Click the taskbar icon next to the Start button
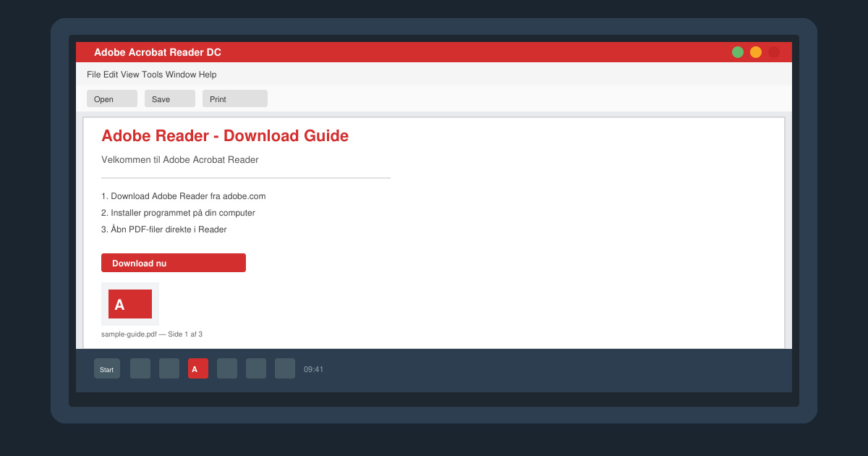This screenshot has height=456, width=868. point(140,368)
